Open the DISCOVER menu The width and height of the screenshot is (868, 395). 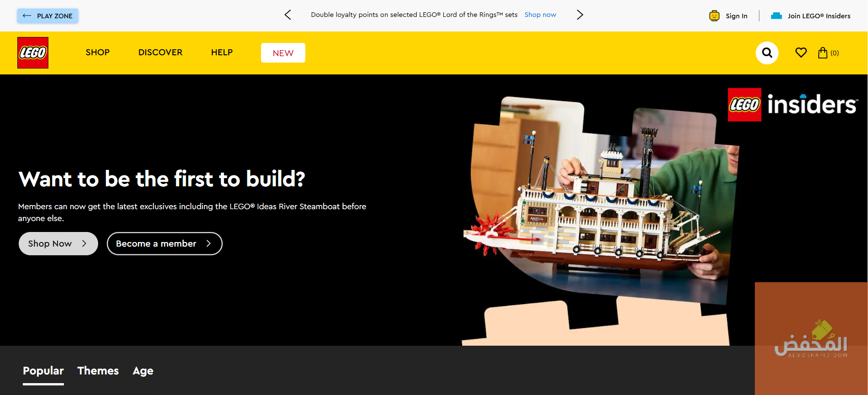coord(160,53)
